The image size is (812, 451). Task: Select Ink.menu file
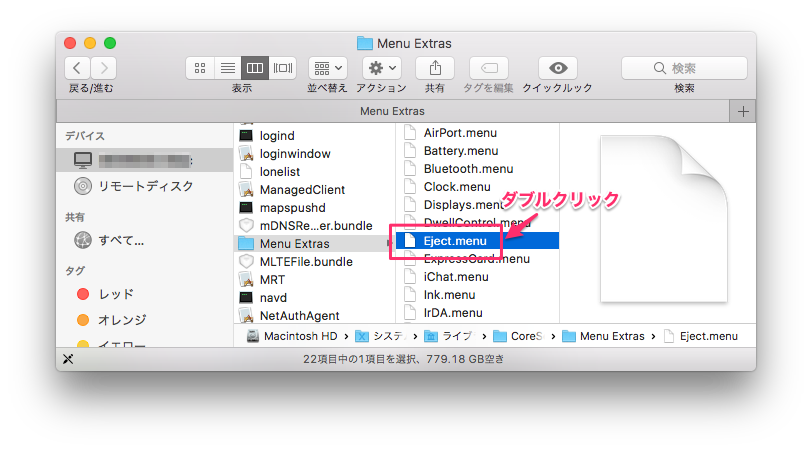coord(477,295)
